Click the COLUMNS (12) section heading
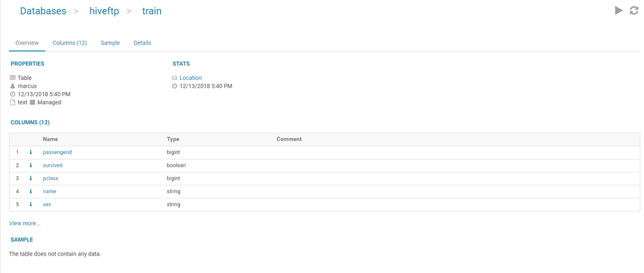The height and width of the screenshot is (273, 644). coord(30,122)
